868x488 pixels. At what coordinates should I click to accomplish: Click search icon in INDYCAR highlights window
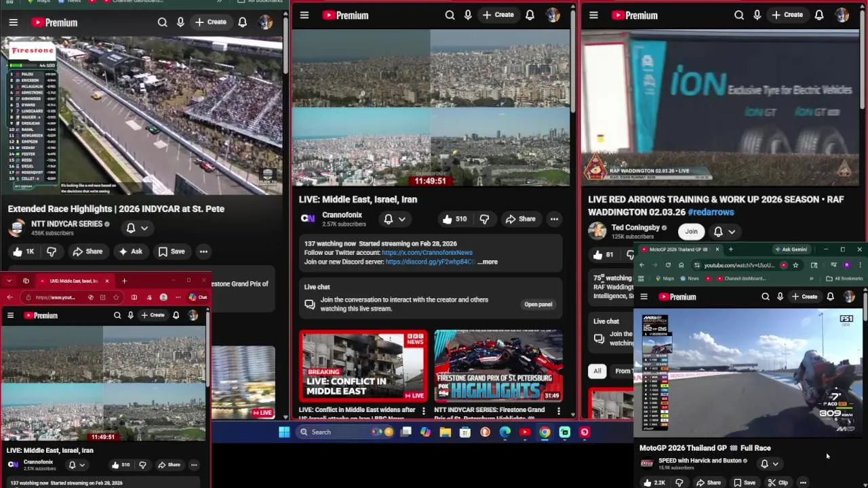(x=162, y=22)
